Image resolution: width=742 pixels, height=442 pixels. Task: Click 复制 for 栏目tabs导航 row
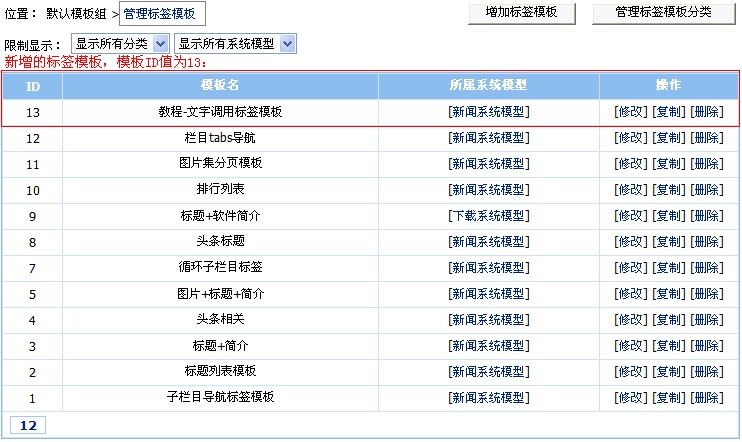click(668, 138)
